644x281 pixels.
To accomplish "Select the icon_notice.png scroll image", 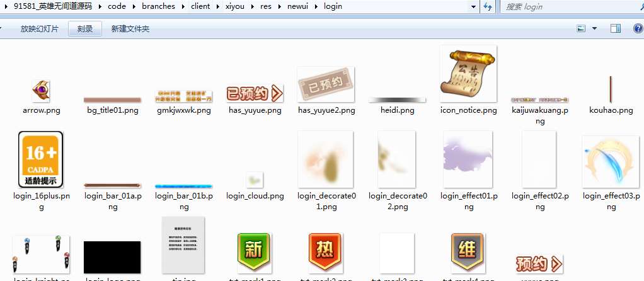I will click(468, 74).
